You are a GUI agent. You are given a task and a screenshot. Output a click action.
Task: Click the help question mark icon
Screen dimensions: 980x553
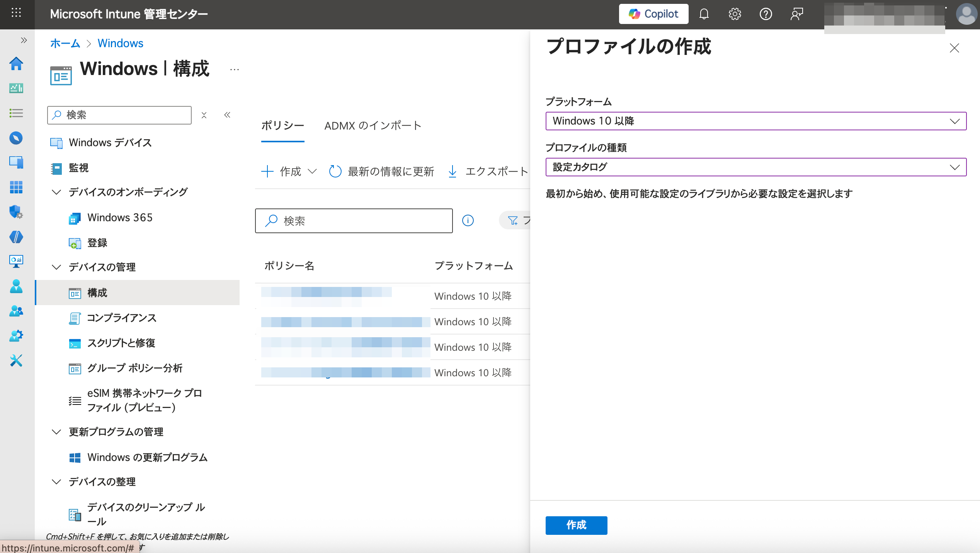coord(766,14)
